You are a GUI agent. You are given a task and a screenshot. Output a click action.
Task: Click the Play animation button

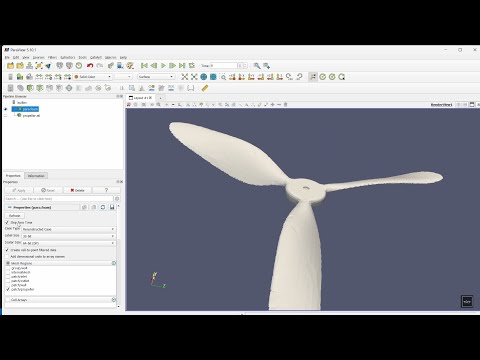coord(163,66)
